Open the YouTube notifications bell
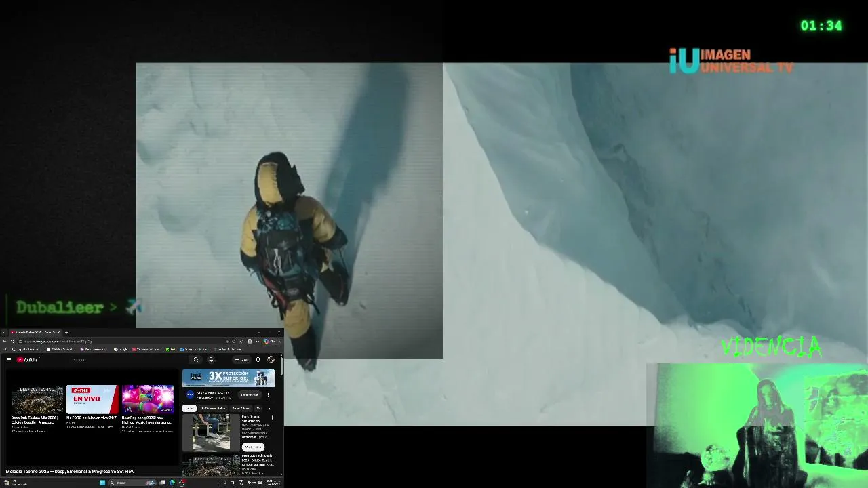868x488 pixels. 258,360
